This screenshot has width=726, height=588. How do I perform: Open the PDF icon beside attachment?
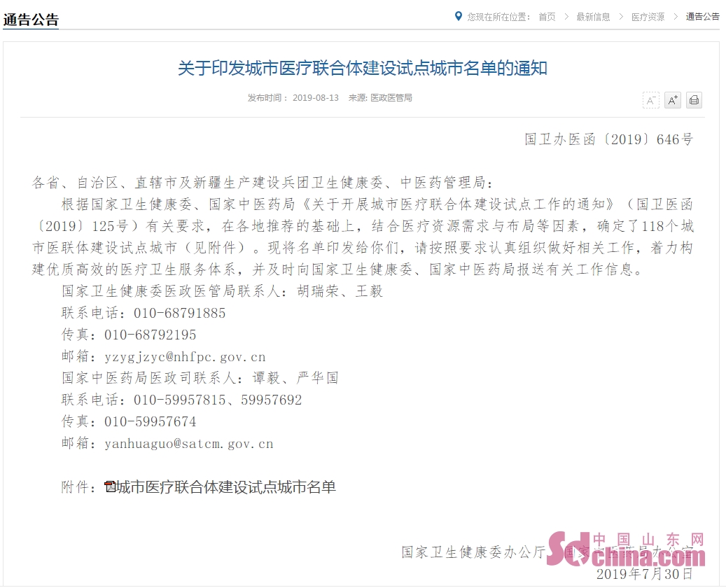(x=110, y=486)
